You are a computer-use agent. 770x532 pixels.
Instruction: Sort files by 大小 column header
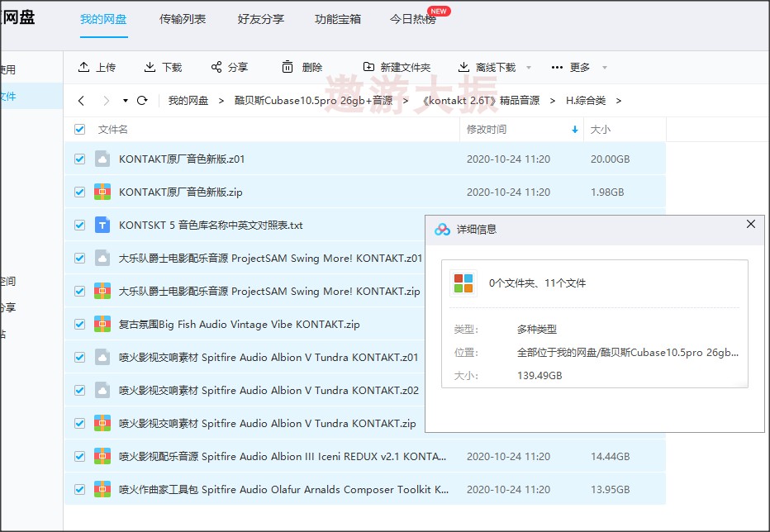tap(600, 129)
